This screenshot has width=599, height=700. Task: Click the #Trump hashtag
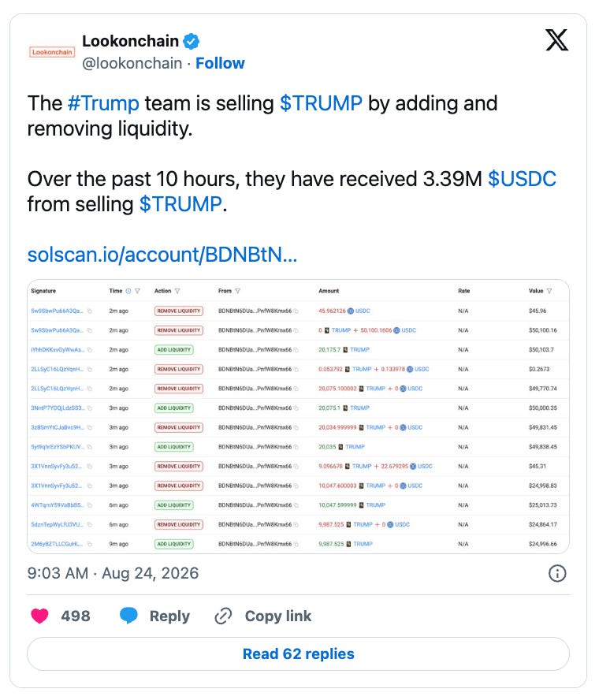coord(103,103)
